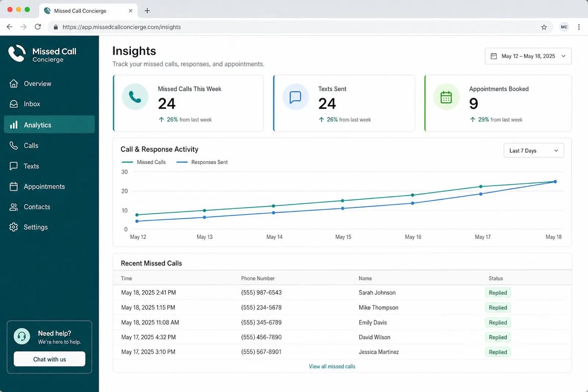Image resolution: width=588 pixels, height=392 pixels.
Task: Click the Responses Sent point for May 15
Action: click(x=343, y=208)
